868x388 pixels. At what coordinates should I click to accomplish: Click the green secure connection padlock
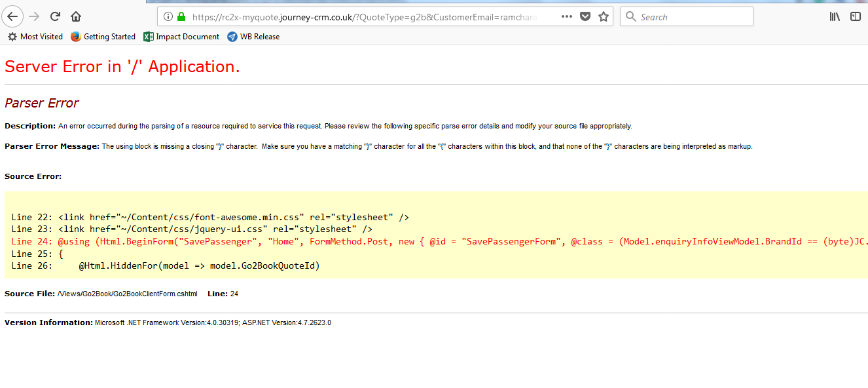point(181,16)
